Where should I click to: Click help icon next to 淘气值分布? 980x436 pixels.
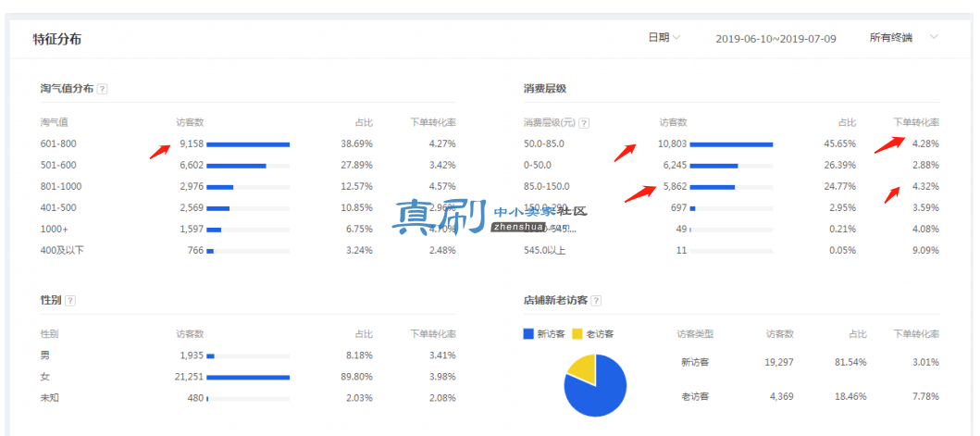[x=103, y=89]
